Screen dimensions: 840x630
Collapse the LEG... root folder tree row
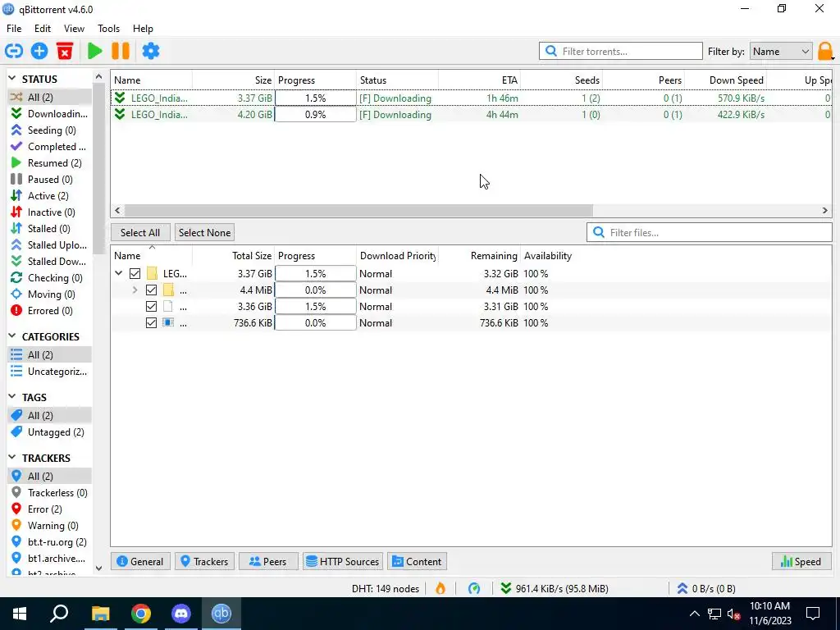118,274
